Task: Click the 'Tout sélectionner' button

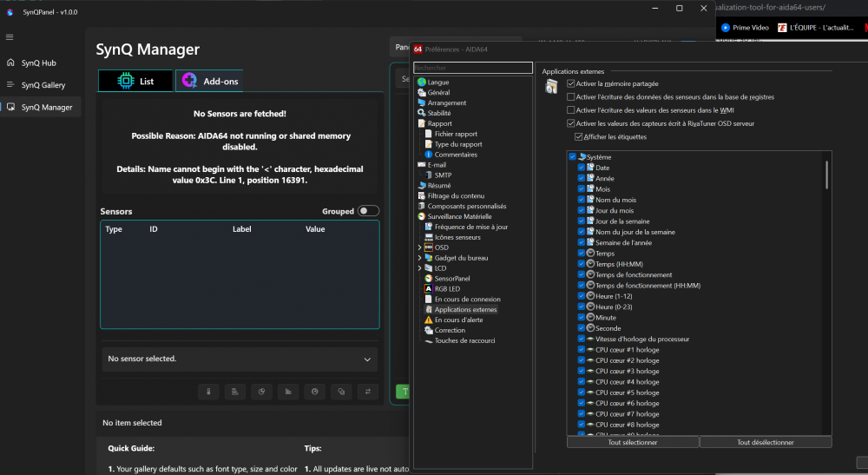Action: click(x=632, y=442)
